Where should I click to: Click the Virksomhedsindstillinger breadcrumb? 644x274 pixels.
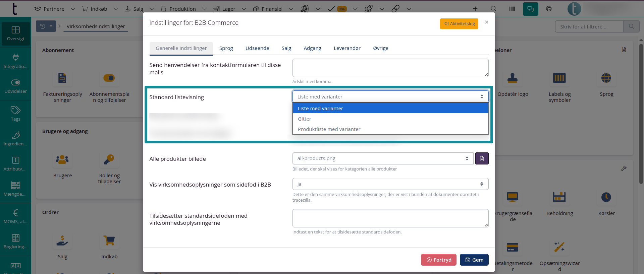pos(96,26)
